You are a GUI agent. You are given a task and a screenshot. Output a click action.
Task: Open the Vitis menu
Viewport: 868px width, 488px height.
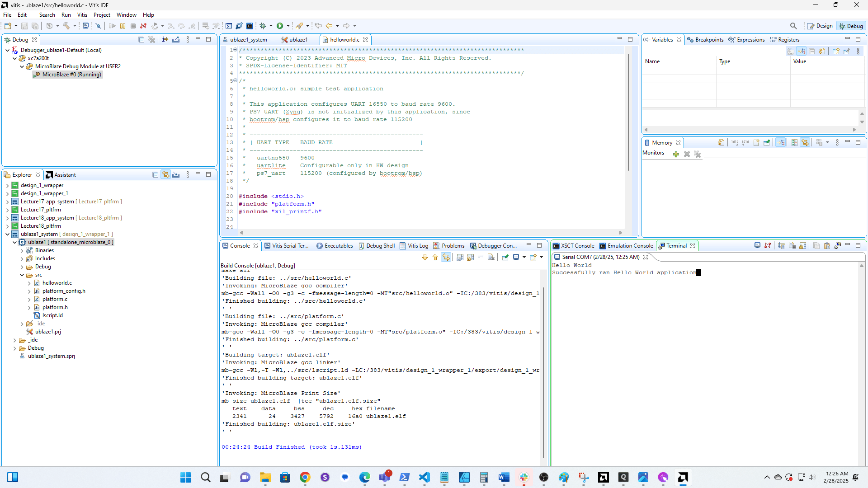(82, 15)
